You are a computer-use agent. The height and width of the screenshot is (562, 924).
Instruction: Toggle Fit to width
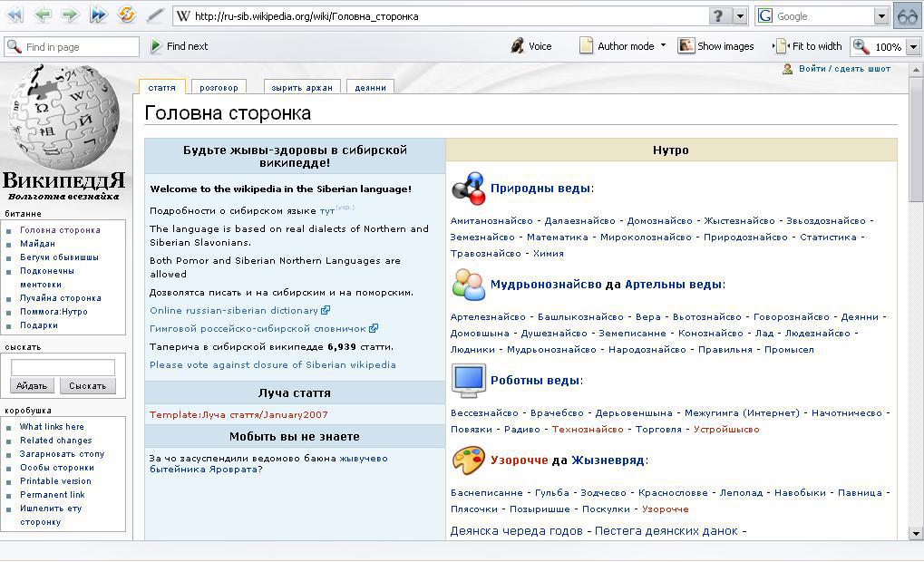coord(808,46)
